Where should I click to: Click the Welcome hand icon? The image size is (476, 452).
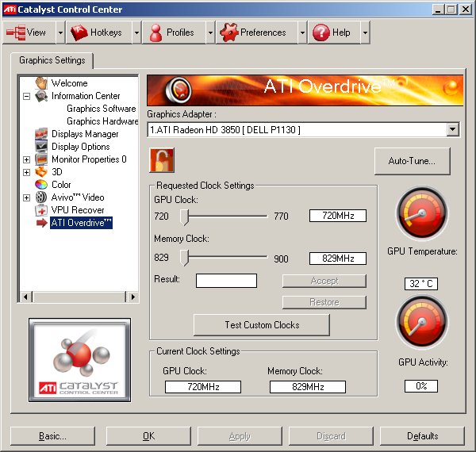point(41,82)
